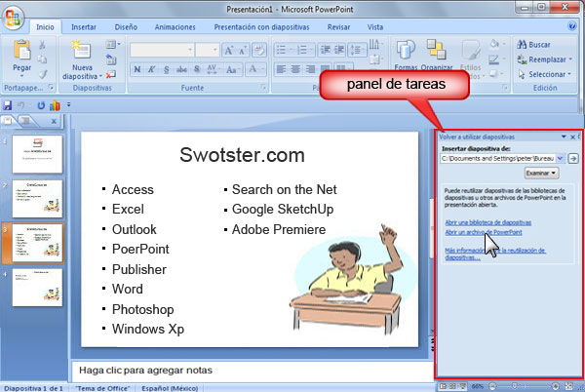Click the Pegar paste icon
This screenshot has width=585, height=392.
pyautogui.click(x=22, y=51)
